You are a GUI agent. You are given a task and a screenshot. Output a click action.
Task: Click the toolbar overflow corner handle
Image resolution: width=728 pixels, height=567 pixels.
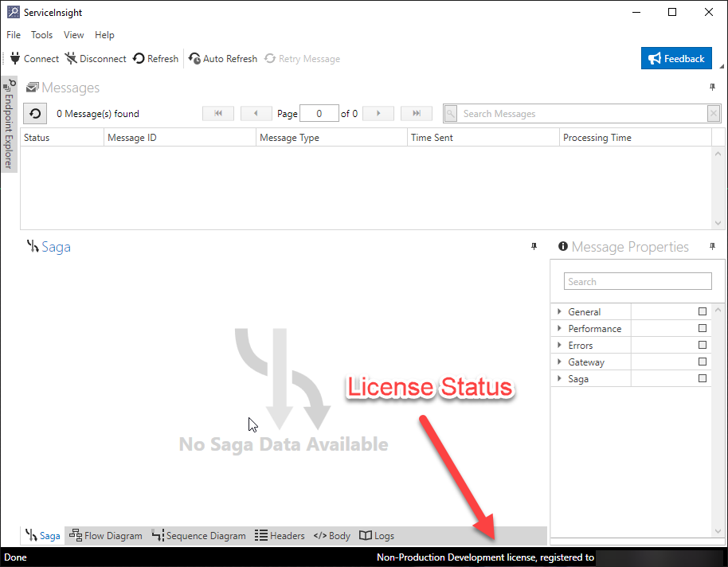722,66
